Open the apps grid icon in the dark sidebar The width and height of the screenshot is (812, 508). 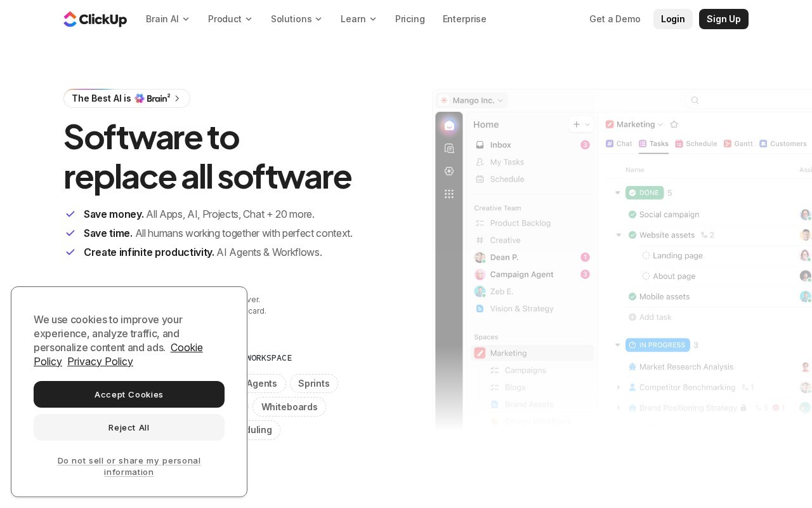(449, 194)
